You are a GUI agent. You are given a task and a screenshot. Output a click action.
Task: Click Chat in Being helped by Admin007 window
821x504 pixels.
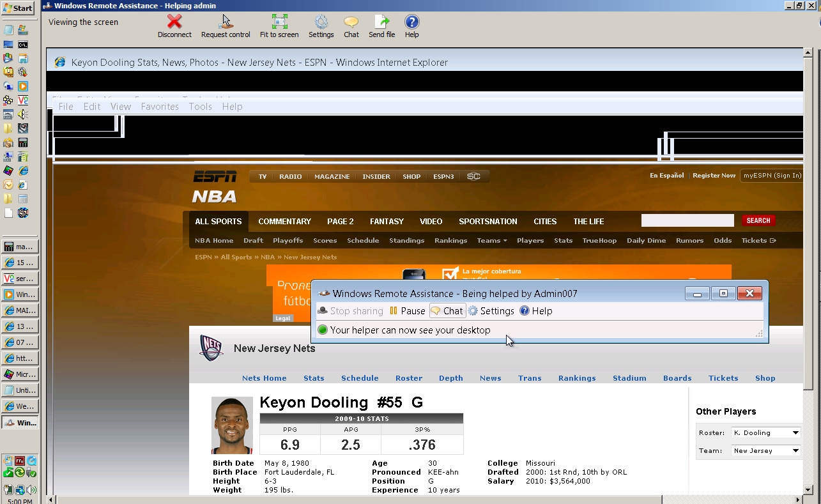(x=447, y=311)
